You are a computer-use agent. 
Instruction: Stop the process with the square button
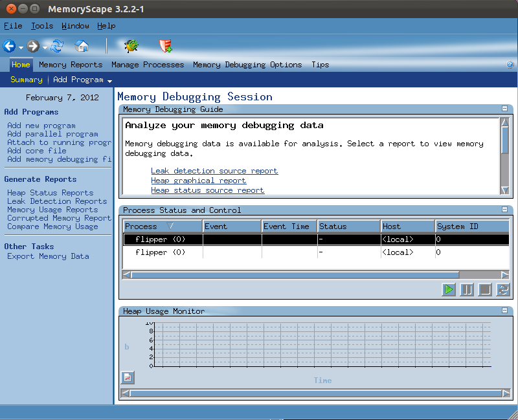coord(485,289)
